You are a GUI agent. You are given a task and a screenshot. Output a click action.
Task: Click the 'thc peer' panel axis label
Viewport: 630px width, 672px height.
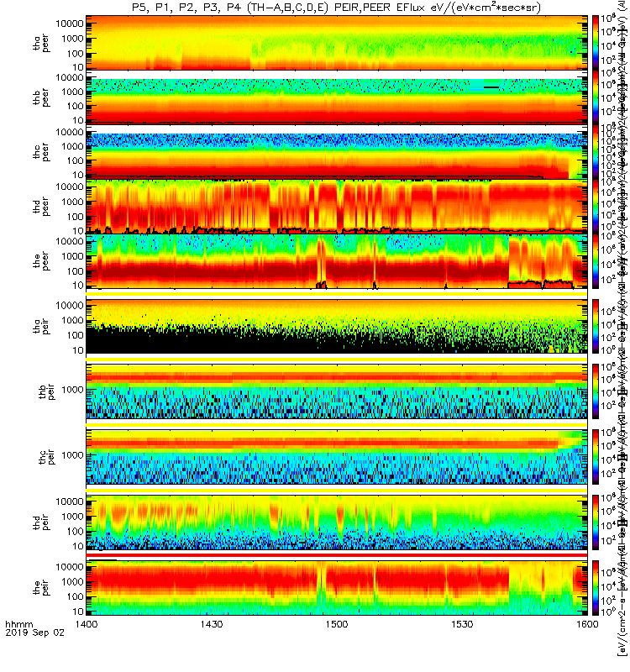pos(41,152)
